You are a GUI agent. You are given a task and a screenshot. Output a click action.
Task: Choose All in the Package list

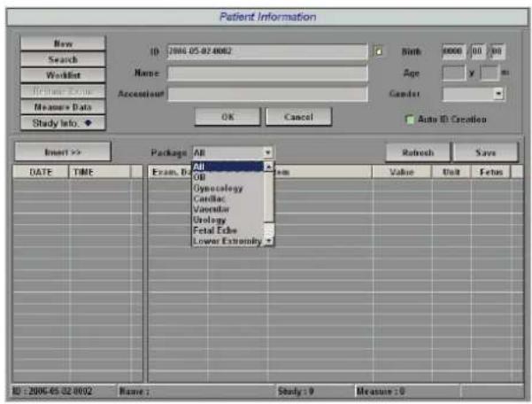point(227,167)
